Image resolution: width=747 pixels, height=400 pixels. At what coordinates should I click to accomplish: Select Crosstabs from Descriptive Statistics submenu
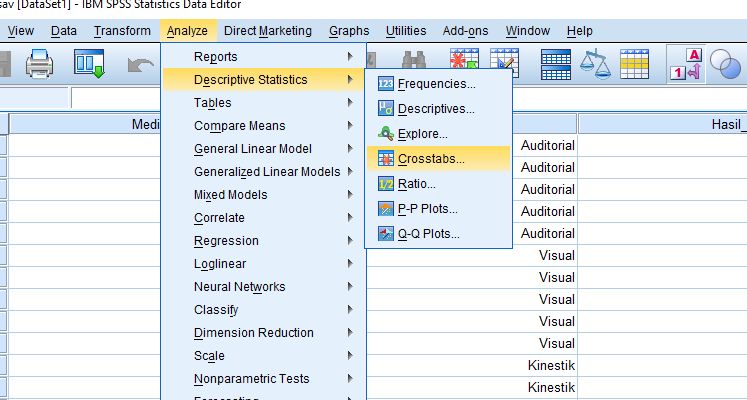[x=431, y=158]
